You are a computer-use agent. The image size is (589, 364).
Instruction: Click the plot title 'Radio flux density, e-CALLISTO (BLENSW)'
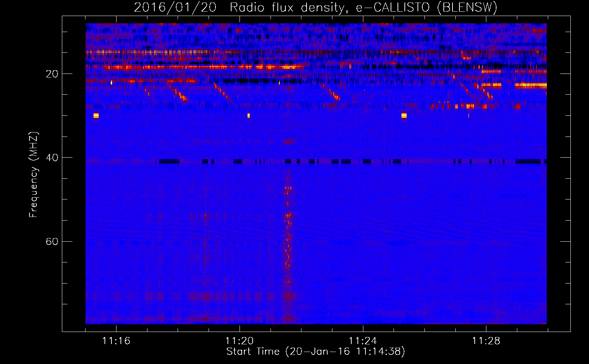click(363, 8)
